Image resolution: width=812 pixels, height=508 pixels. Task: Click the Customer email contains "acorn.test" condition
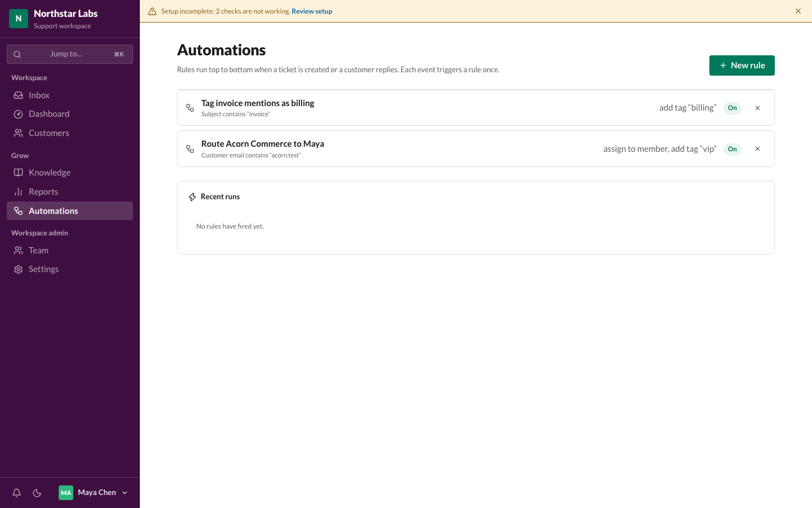tap(251, 155)
